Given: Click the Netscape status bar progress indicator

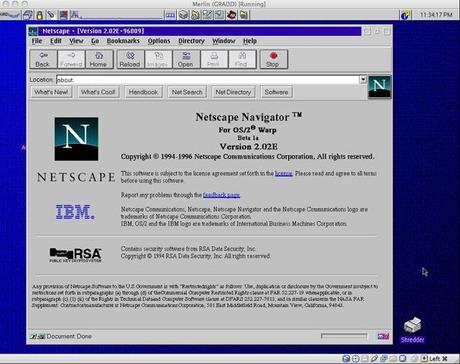Looking at the screenshot, I should pos(344,336).
